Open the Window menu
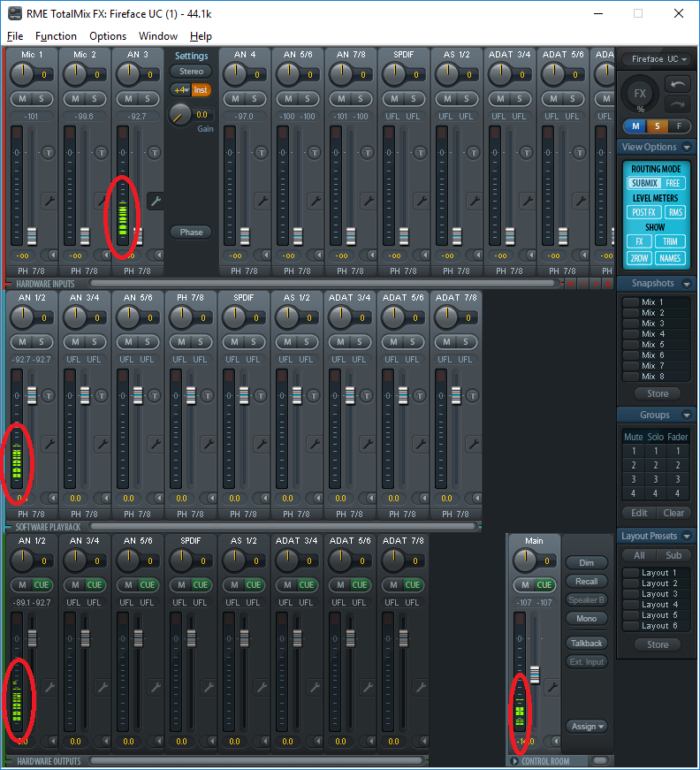700x770 pixels. click(x=158, y=36)
